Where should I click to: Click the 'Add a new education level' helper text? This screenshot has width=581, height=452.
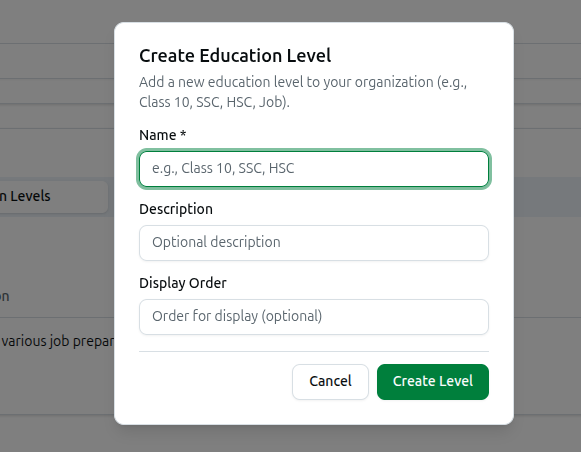[x=303, y=92]
